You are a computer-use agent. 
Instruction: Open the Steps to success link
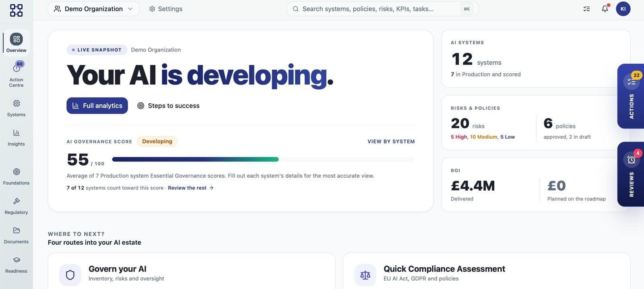(169, 106)
